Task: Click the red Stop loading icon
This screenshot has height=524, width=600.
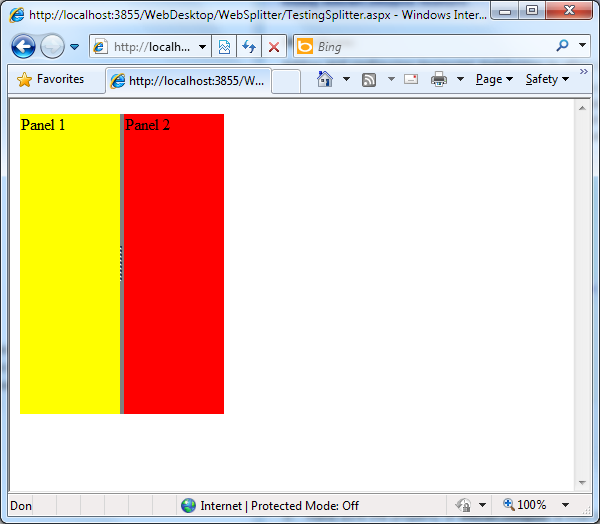Action: pos(273,47)
